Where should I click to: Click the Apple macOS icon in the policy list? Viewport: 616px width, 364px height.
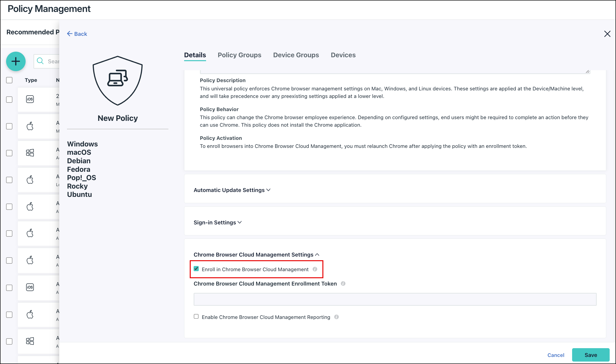(30, 126)
